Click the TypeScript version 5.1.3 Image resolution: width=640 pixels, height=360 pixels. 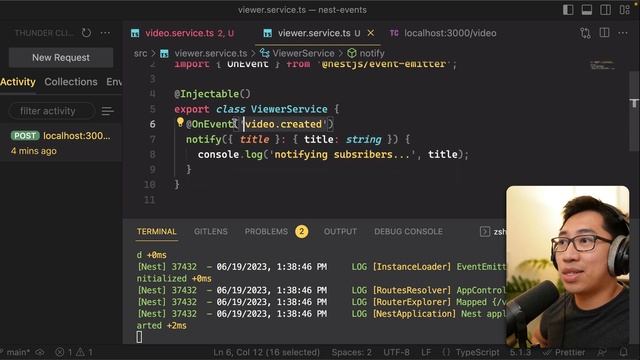(520, 352)
